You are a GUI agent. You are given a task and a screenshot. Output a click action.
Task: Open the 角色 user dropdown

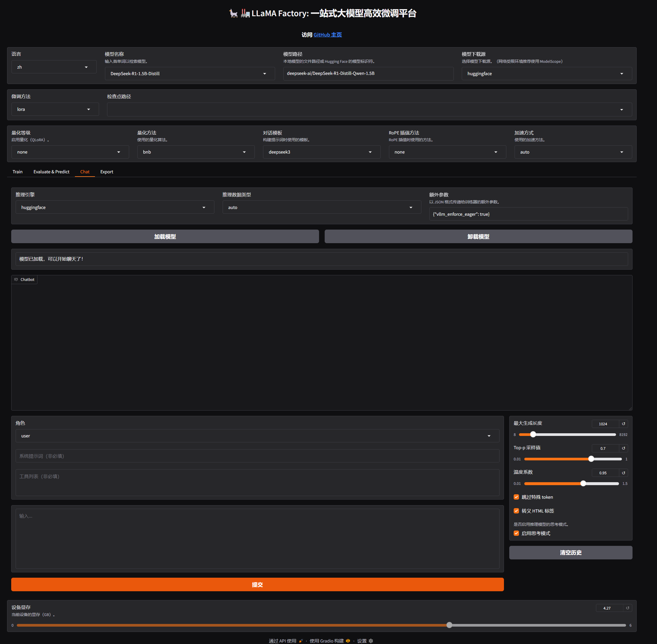[x=257, y=436]
